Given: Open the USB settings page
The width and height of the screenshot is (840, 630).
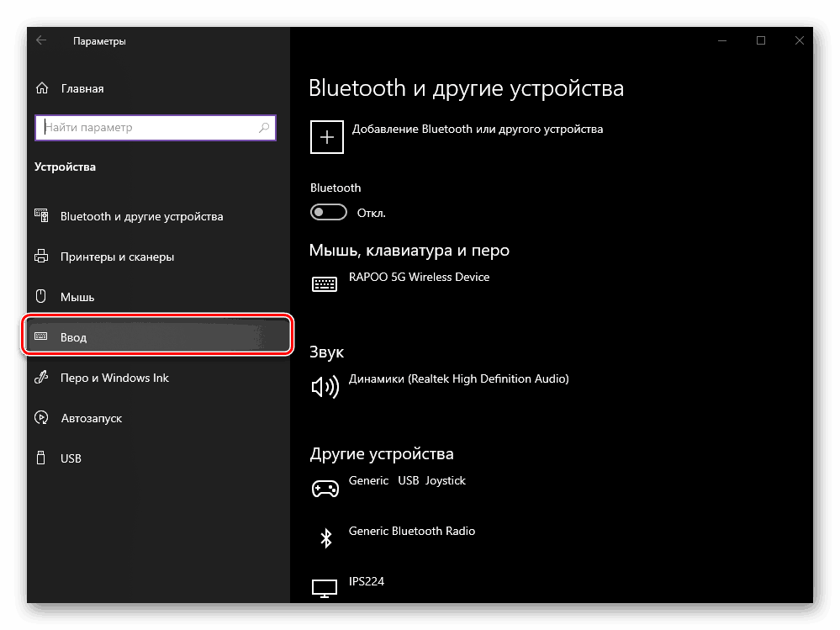Looking at the screenshot, I should [71, 458].
